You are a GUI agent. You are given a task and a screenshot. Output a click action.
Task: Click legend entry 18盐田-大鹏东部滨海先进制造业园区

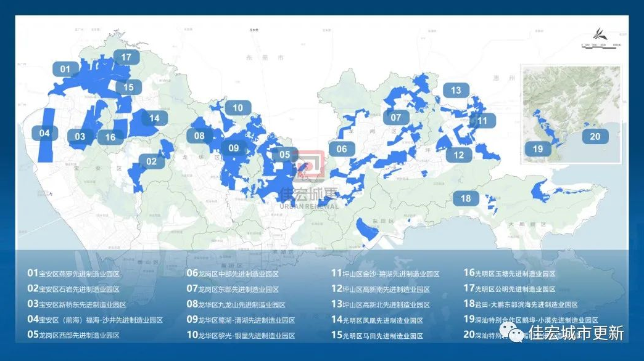click(x=520, y=304)
